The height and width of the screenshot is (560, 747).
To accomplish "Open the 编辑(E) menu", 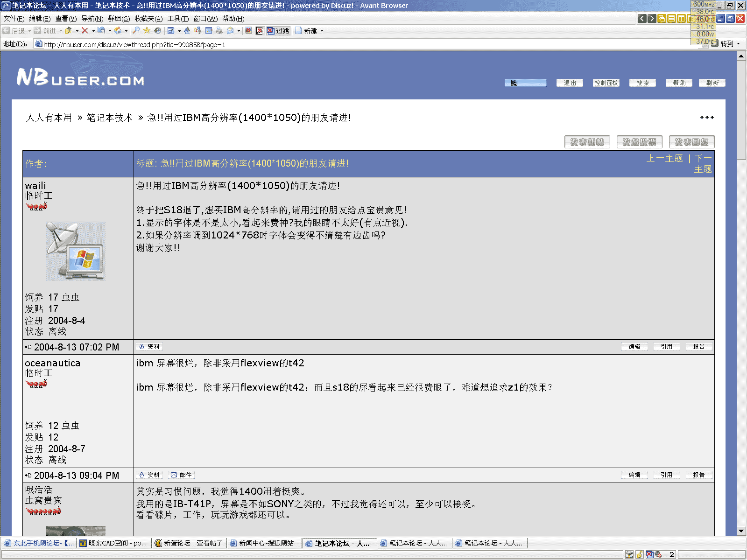I will coord(40,19).
